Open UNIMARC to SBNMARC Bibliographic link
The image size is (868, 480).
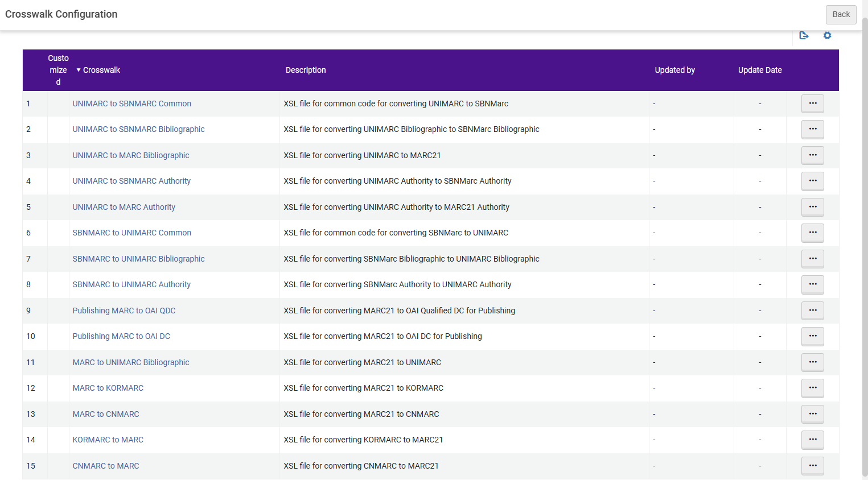[x=138, y=129]
